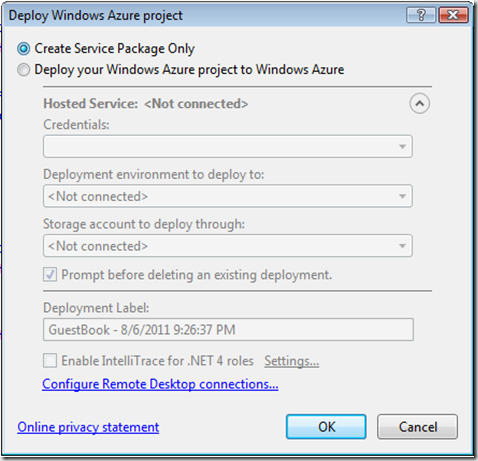Click the question mark help button
478x461 pixels.
[x=421, y=15]
